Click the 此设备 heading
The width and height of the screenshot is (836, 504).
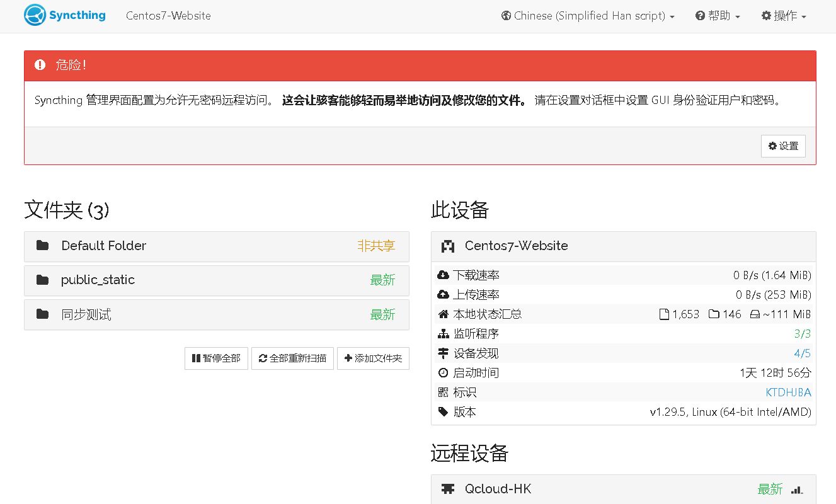(460, 210)
